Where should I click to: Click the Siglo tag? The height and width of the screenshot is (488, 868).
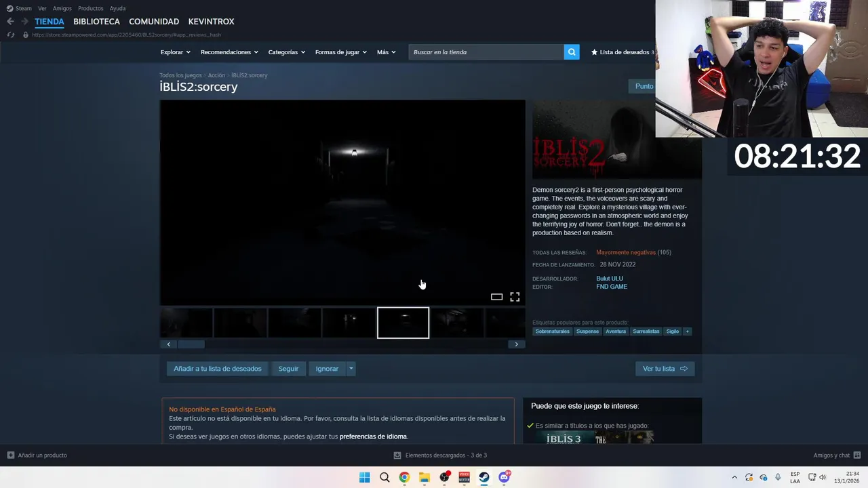(672, 331)
